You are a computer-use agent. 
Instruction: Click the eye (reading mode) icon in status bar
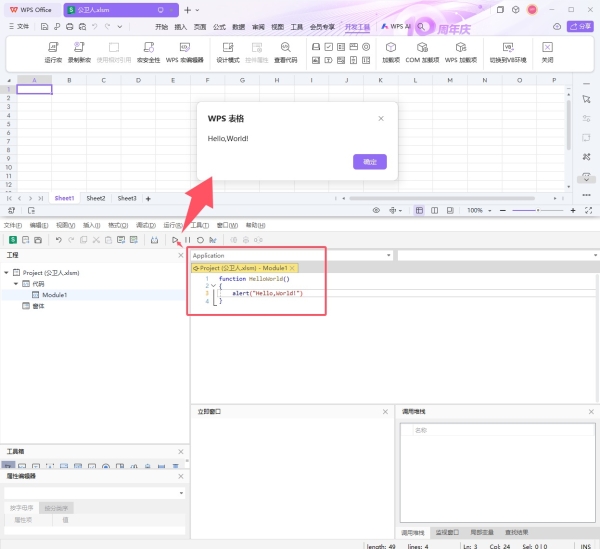click(376, 210)
